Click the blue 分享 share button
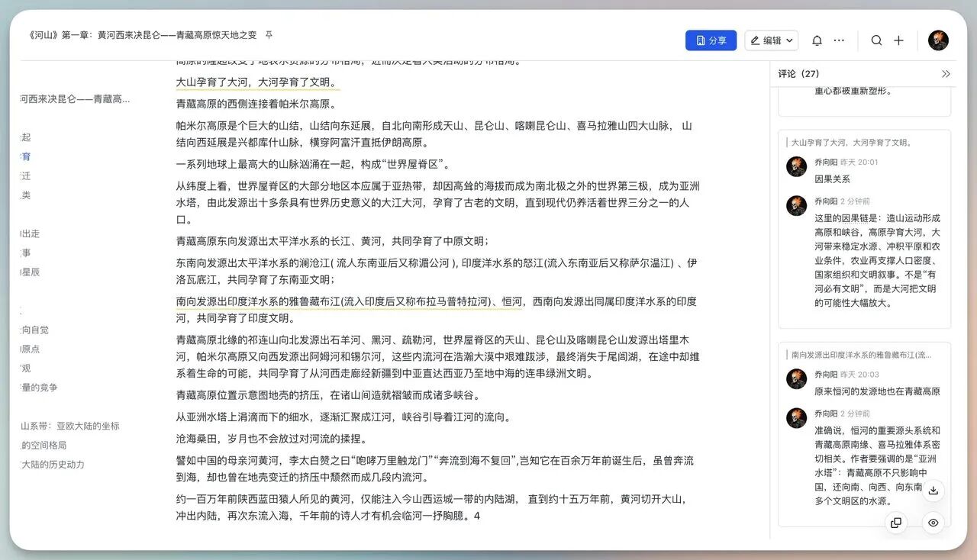This screenshot has height=560, width=977. click(x=711, y=40)
